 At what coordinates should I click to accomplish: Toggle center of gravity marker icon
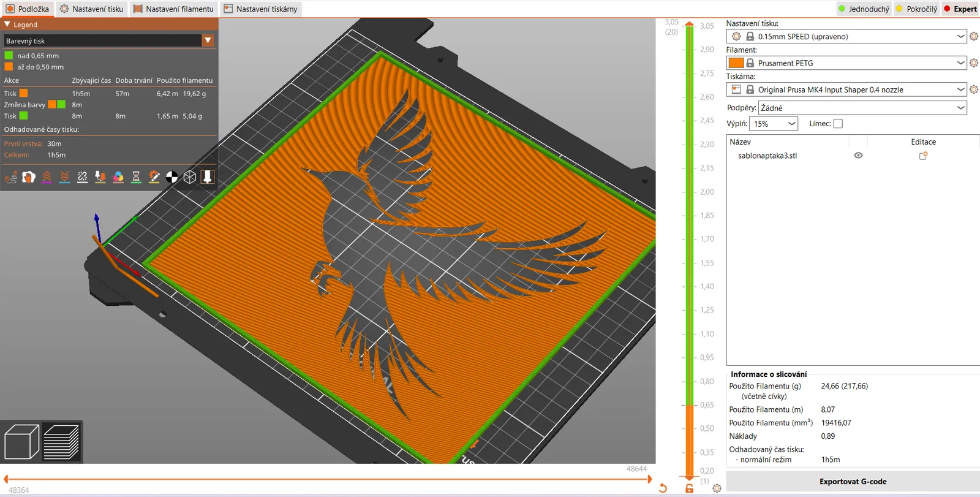point(172,177)
